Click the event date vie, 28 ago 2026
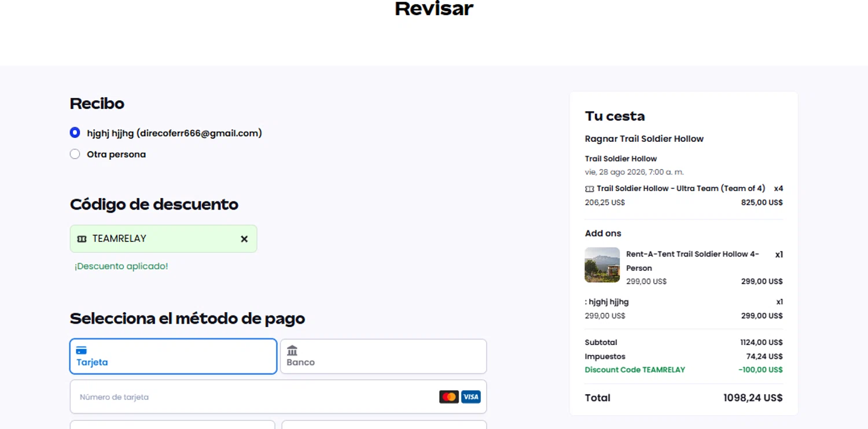The height and width of the screenshot is (429, 868). pos(634,172)
